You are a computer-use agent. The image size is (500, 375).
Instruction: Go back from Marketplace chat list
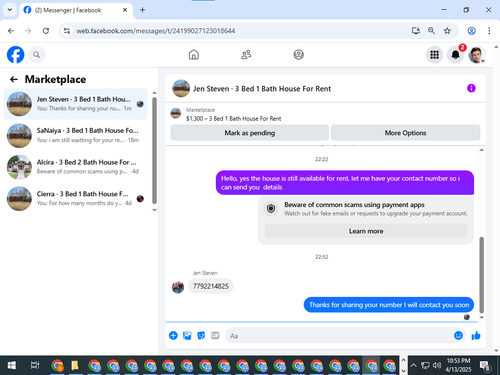pos(14,79)
